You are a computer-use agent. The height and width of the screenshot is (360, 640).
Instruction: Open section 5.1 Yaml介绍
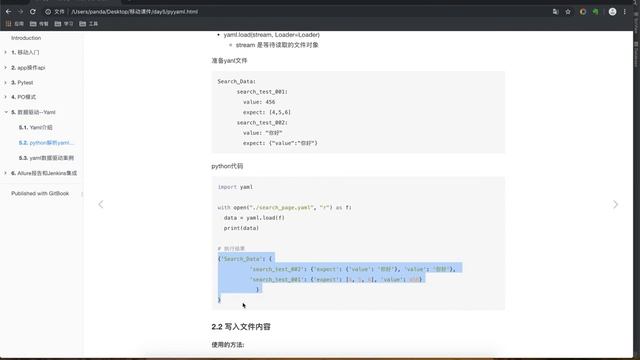36,127
